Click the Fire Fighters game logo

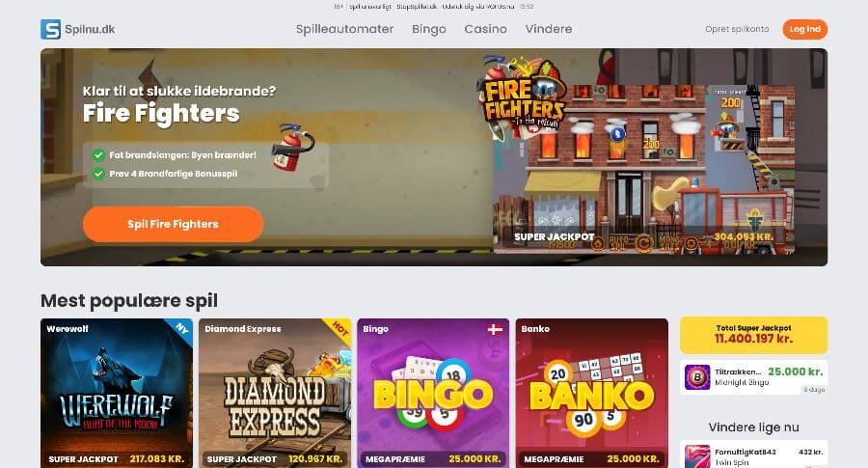[523, 96]
